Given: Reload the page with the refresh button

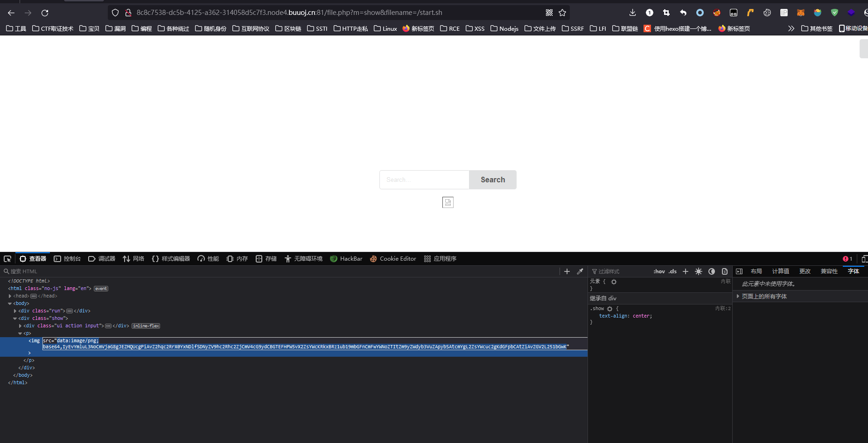Looking at the screenshot, I should [45, 13].
